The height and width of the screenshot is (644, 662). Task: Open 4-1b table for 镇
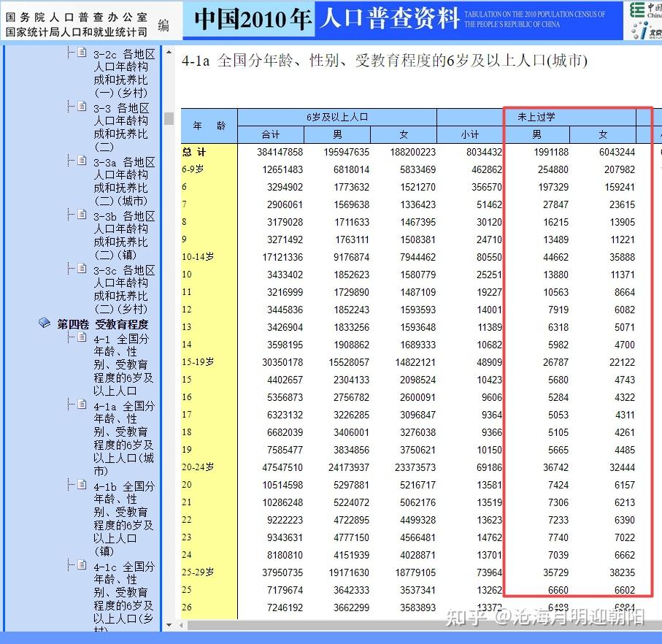pyautogui.click(x=124, y=519)
